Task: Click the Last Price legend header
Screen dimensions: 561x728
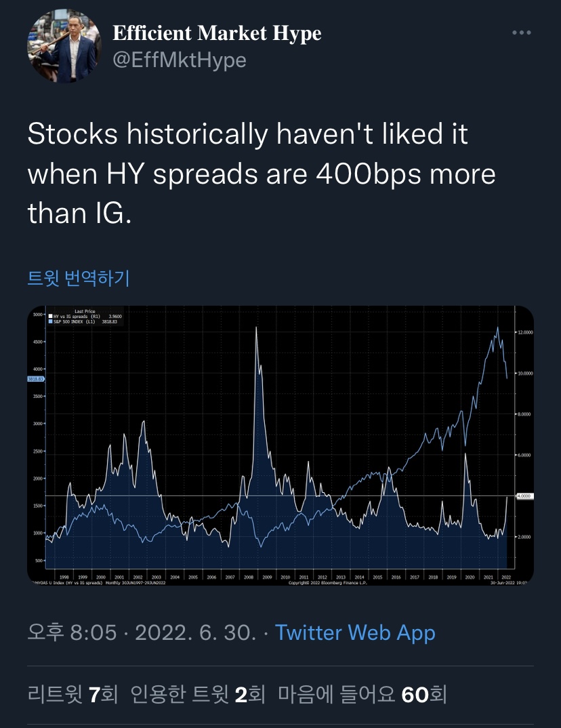Action: (x=85, y=311)
